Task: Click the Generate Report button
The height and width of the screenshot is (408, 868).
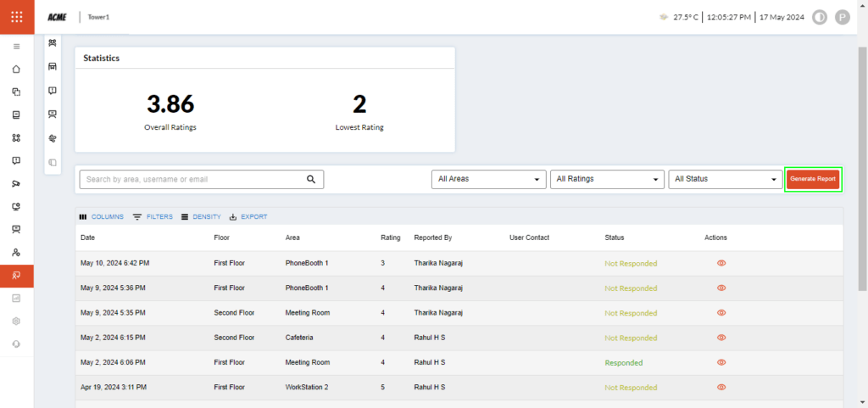Action: click(813, 179)
